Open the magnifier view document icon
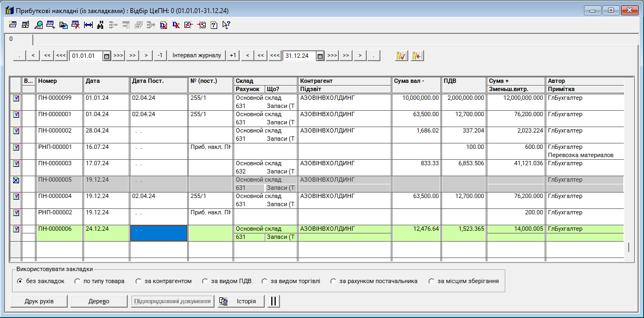The width and height of the screenshot is (644, 318). pyautogui.click(x=38, y=25)
